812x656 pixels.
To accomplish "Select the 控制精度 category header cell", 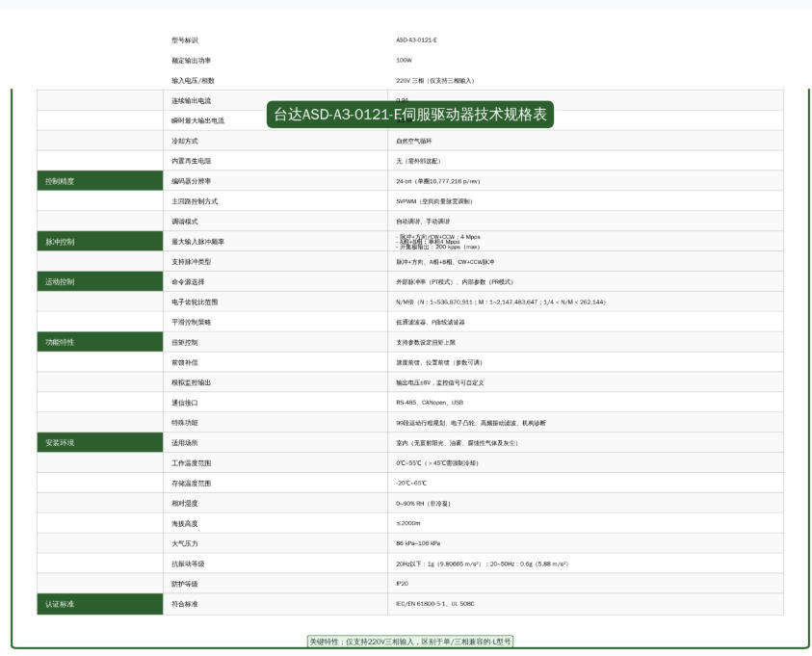I will click(99, 181).
